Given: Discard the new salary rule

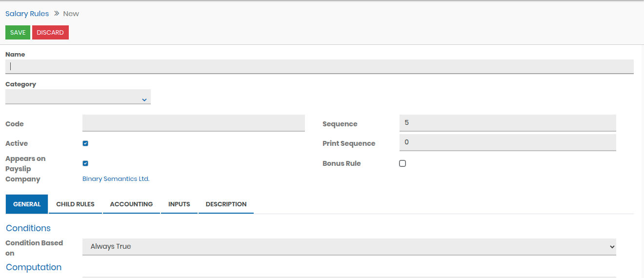Looking at the screenshot, I should coord(50,33).
